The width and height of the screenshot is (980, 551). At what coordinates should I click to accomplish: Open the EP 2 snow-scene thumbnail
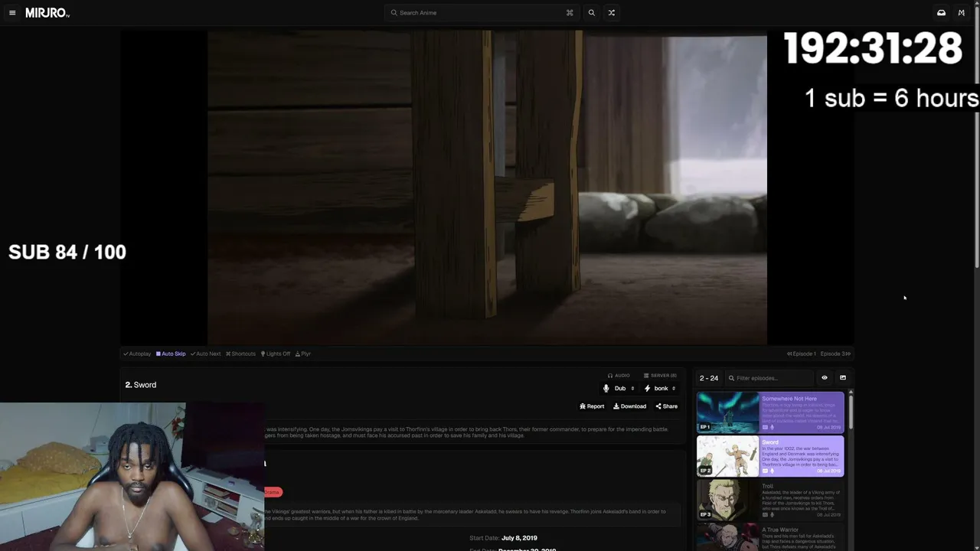727,456
